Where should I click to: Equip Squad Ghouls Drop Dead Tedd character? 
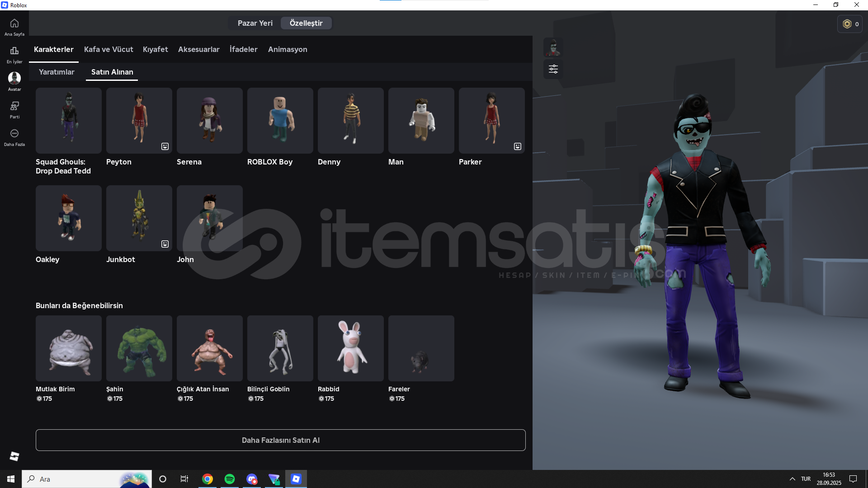point(69,121)
